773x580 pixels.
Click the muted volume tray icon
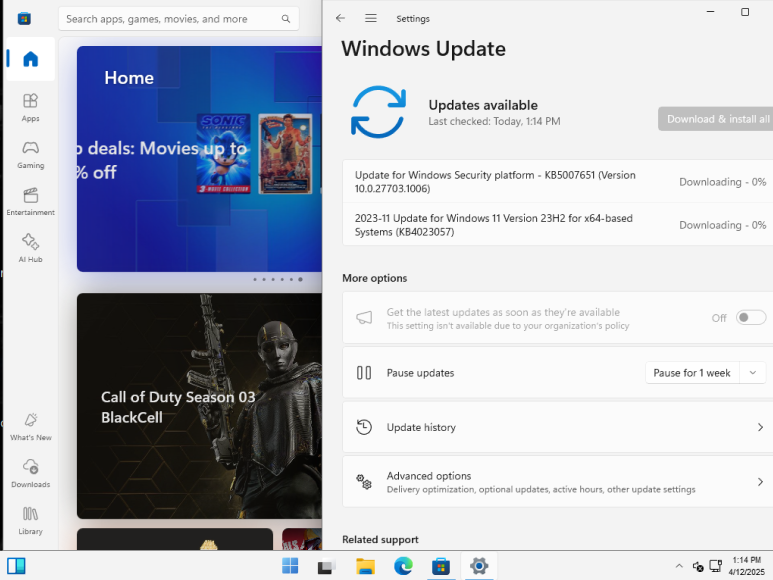coord(698,566)
